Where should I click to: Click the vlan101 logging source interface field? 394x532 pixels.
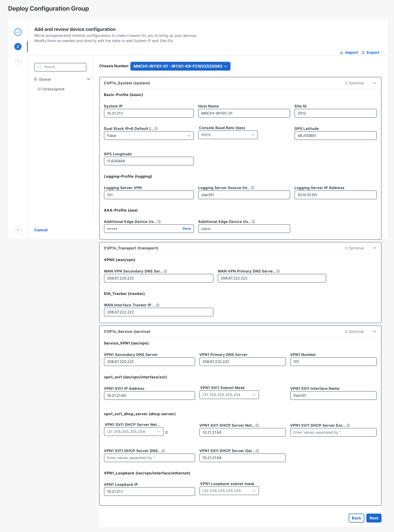click(x=244, y=195)
